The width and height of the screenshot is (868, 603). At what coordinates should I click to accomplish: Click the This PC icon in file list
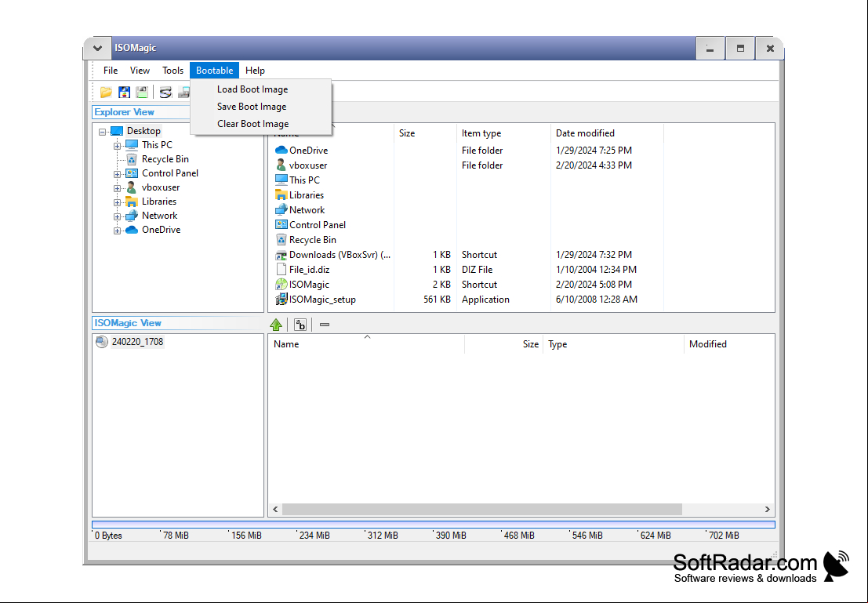pyautogui.click(x=281, y=180)
